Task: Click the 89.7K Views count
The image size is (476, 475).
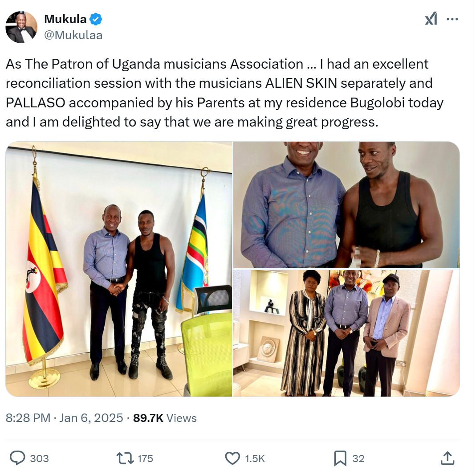Action: pos(165,418)
